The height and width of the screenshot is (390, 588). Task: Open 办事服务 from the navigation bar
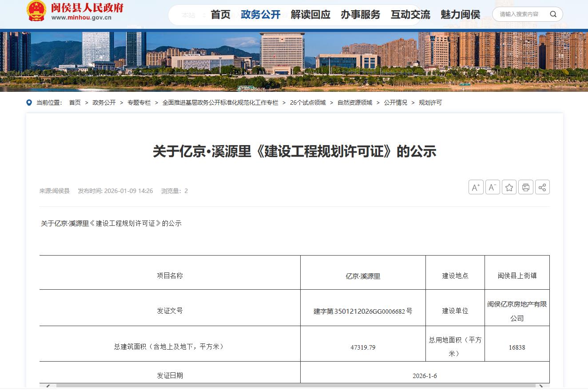(361, 15)
